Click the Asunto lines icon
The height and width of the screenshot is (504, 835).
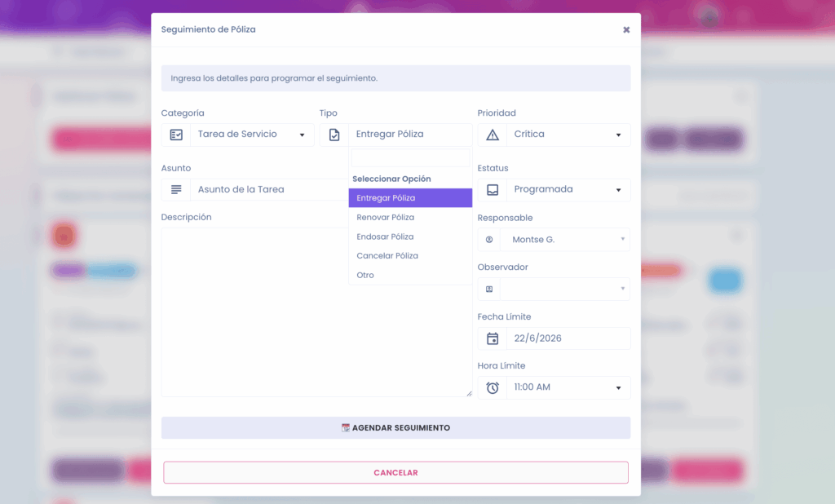pyautogui.click(x=176, y=190)
